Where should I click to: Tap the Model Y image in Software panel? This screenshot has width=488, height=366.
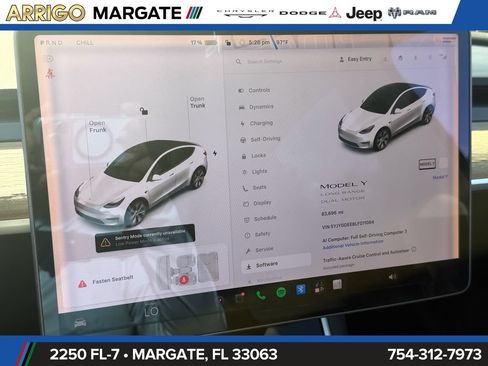387,116
